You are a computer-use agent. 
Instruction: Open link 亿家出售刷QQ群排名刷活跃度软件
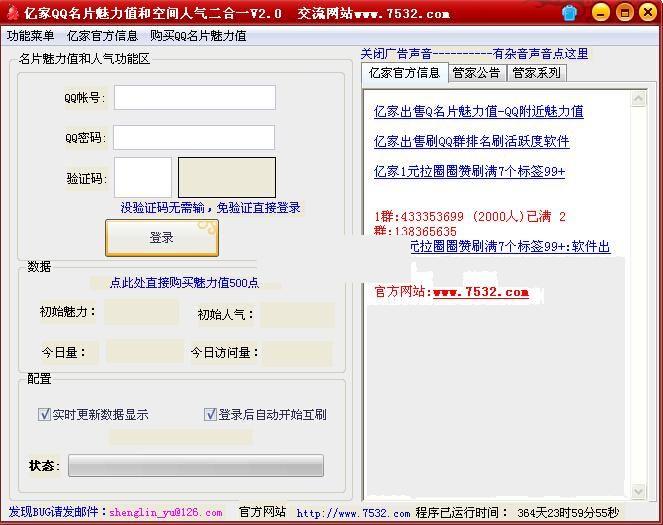471,141
